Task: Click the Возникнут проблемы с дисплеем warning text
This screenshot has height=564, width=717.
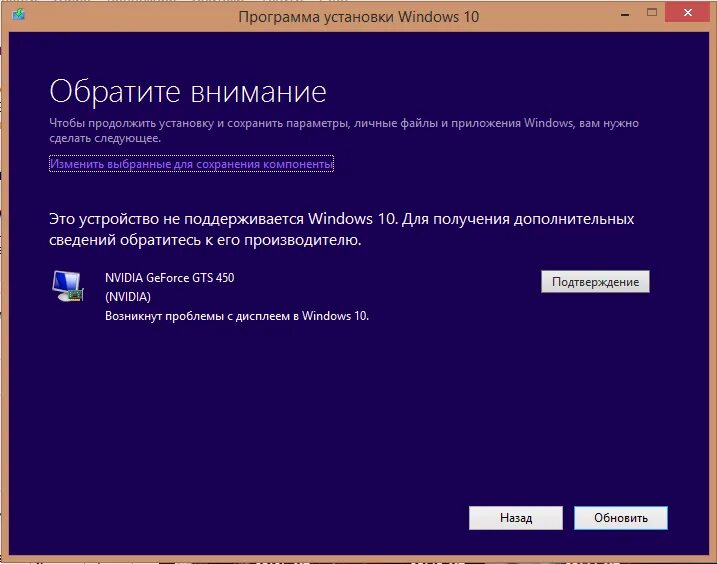Action: tap(237, 316)
